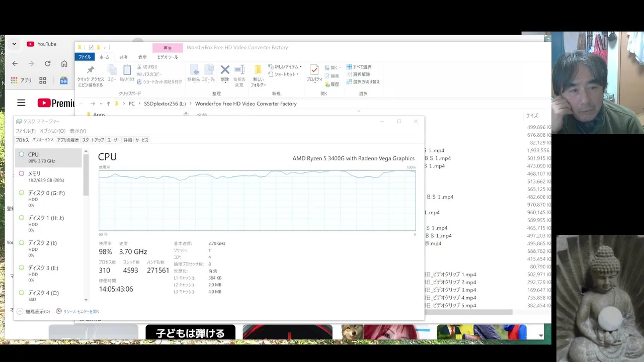
Task: Click the scroll-down arrow in Task Manager sidebar
Action: click(86, 300)
